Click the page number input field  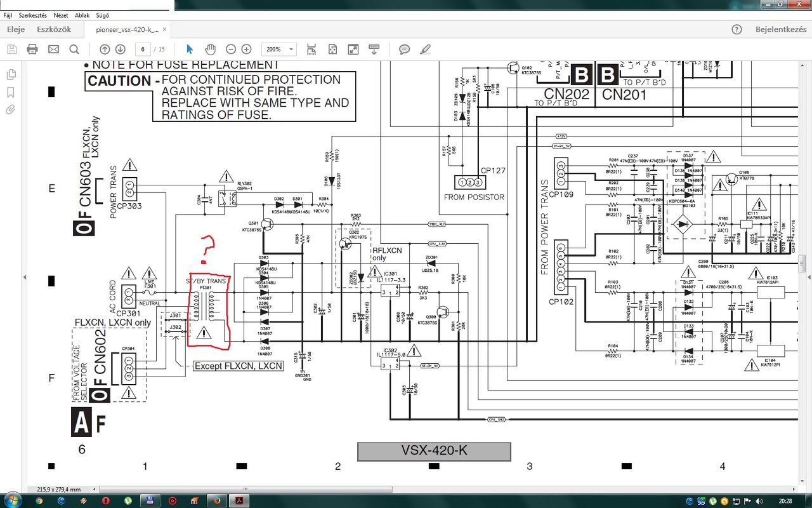pos(143,49)
